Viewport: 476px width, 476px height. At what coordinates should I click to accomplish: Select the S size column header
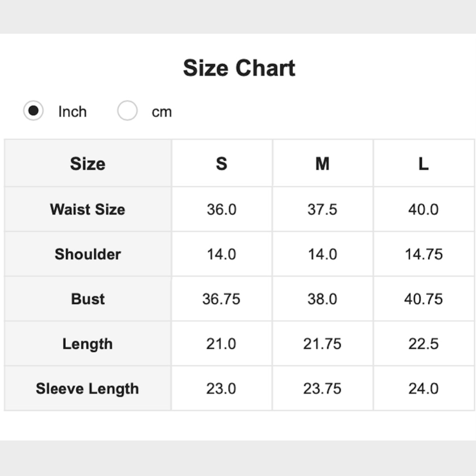pos(221,164)
